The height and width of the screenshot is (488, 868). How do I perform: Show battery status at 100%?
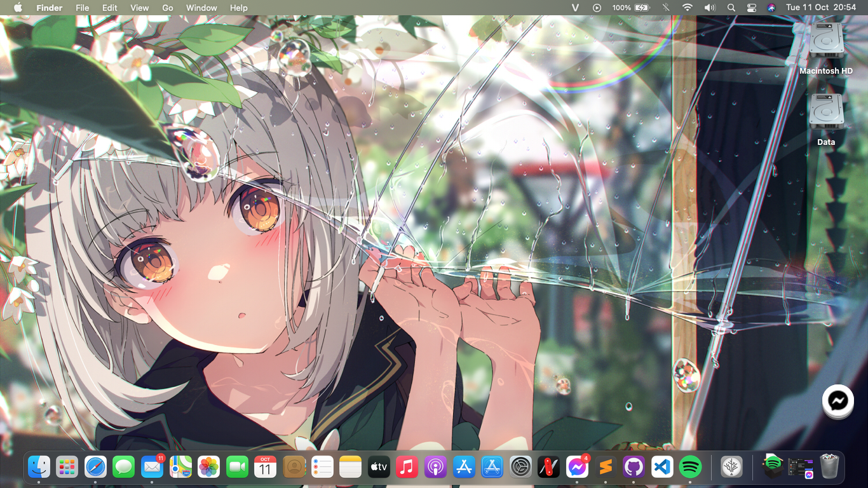(631, 8)
